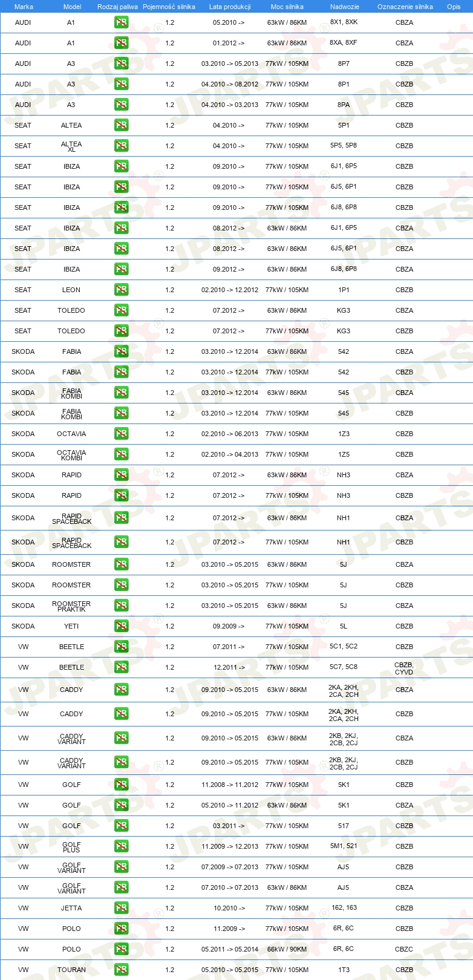Click the 'ROOMSTER PRAKTIK' model cell
This screenshot has width=473, height=980.
[71, 606]
